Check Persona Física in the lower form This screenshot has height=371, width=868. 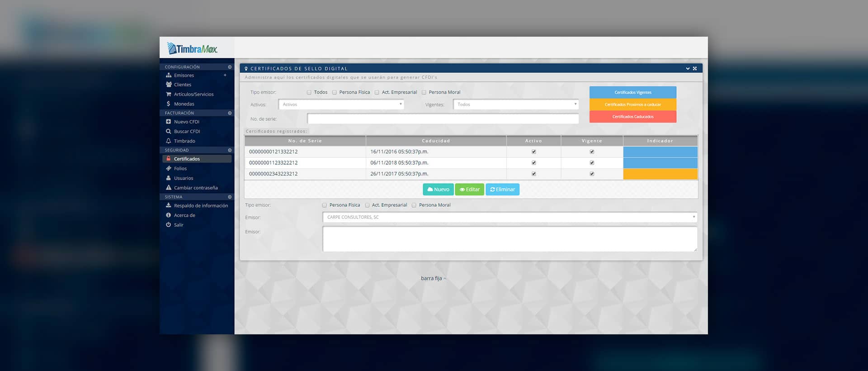point(325,205)
